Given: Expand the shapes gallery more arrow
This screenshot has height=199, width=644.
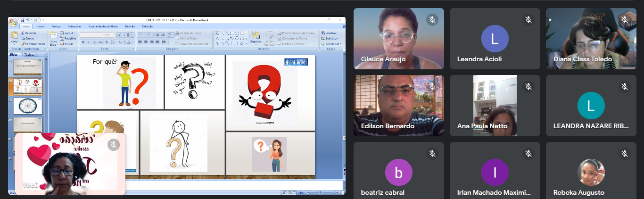Looking at the screenshot, I should pos(247,43).
